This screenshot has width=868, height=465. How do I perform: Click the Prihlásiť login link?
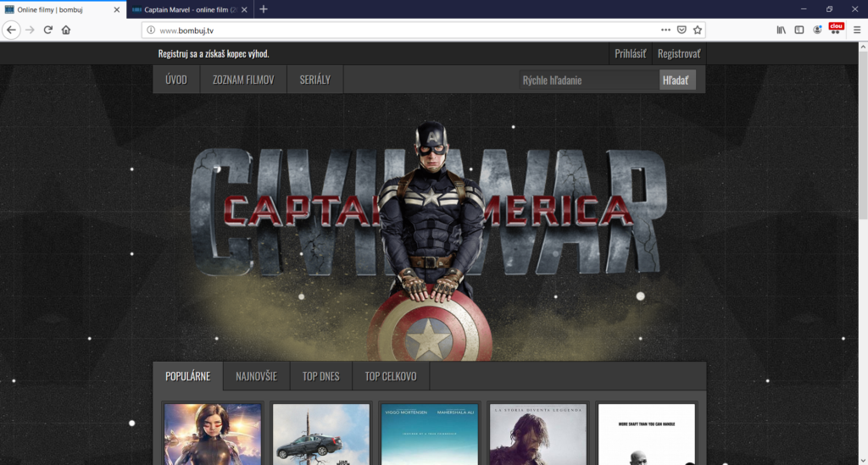tap(630, 53)
